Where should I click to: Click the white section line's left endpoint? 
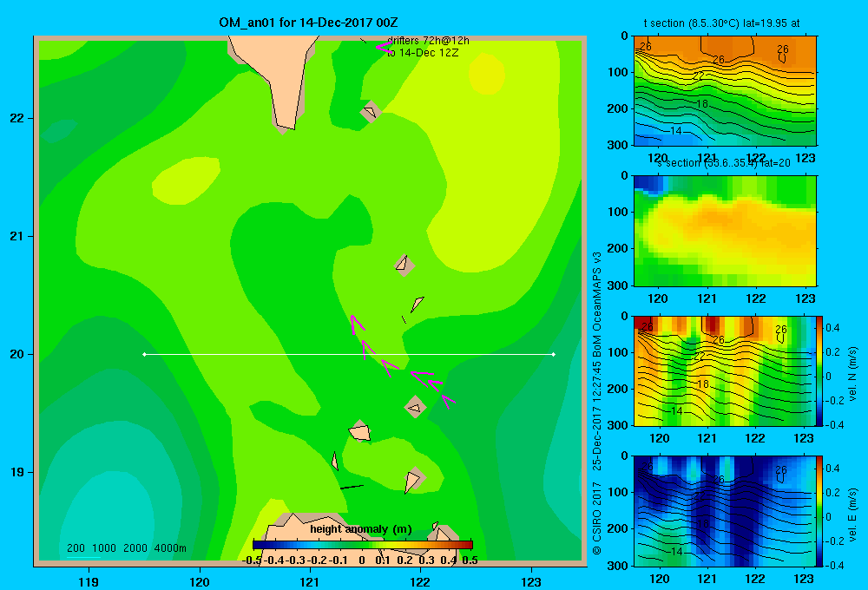[x=144, y=354]
